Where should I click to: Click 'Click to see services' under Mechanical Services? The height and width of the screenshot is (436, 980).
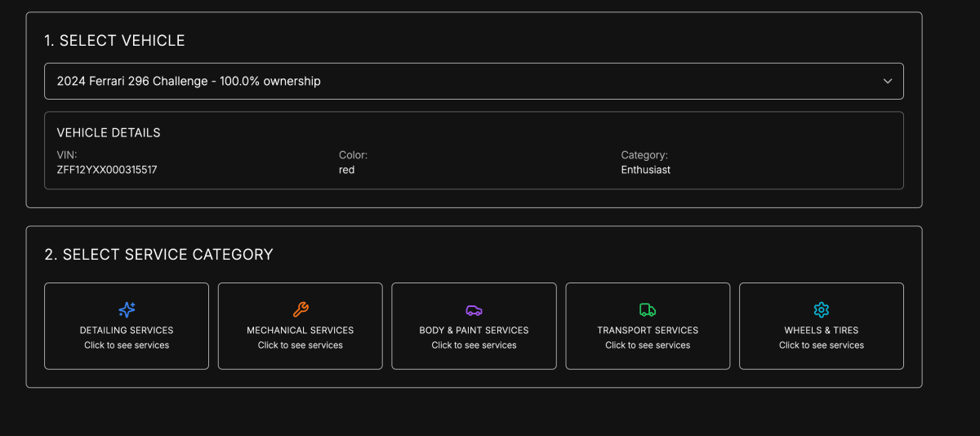[301, 345]
